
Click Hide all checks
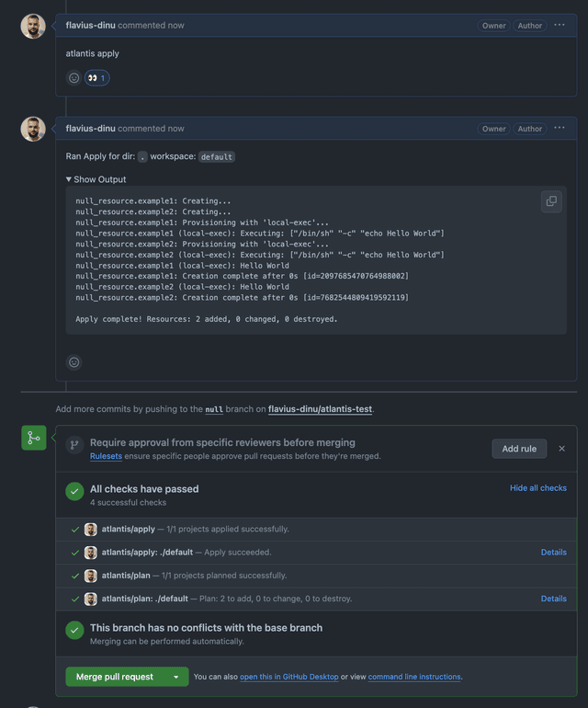tap(537, 488)
